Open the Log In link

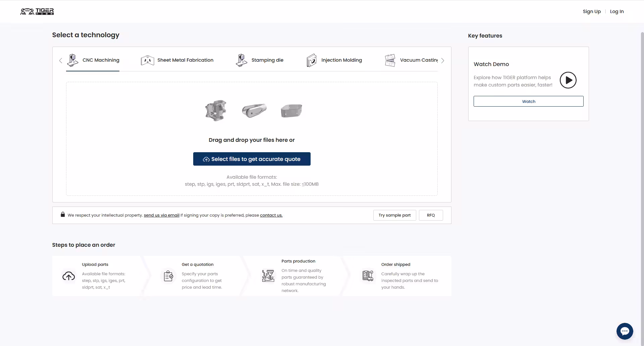(x=617, y=11)
